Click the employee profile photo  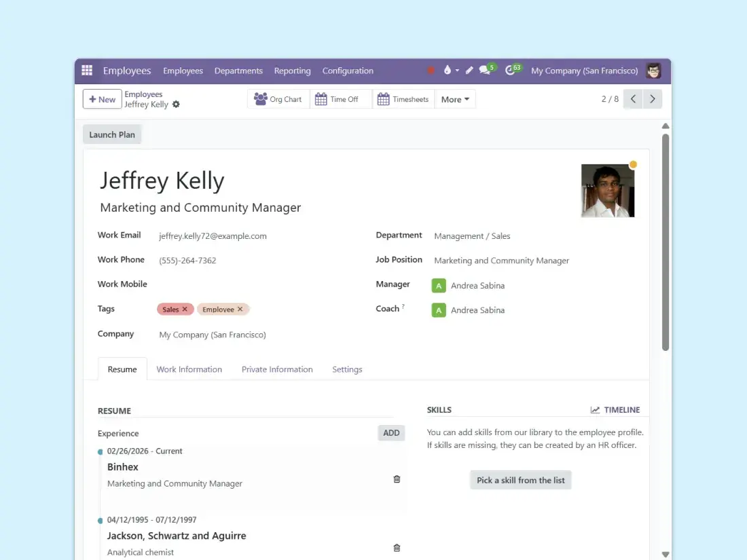point(607,191)
